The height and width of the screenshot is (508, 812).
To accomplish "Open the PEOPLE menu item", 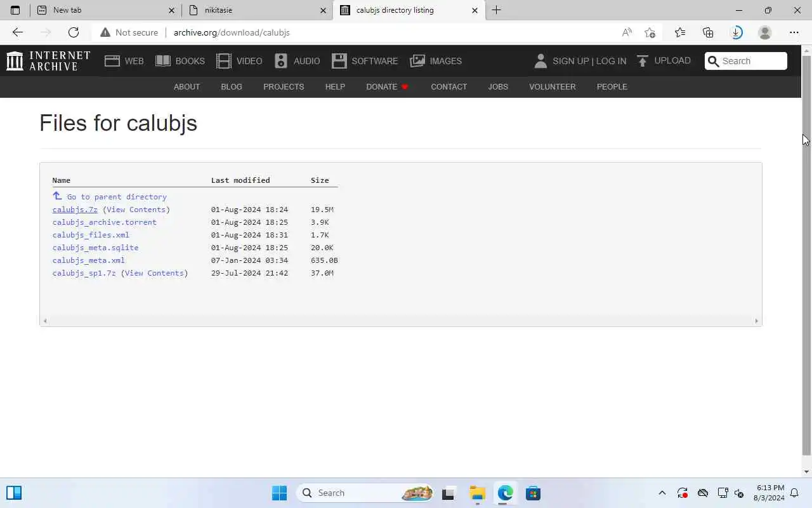I will coord(612,87).
